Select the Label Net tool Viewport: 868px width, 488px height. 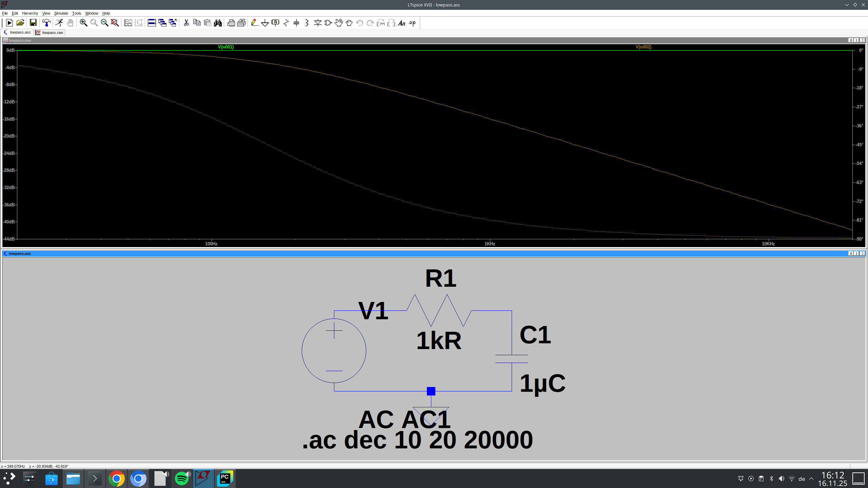275,23
